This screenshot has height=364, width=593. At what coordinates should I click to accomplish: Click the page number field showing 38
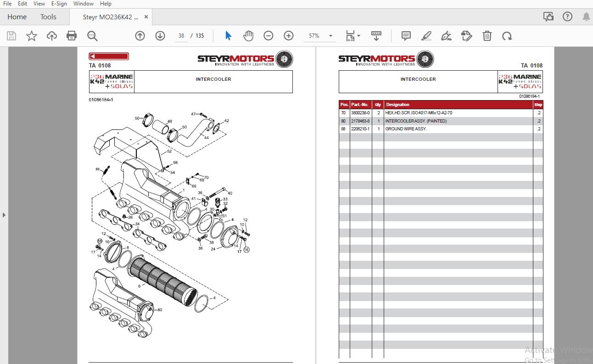(181, 36)
